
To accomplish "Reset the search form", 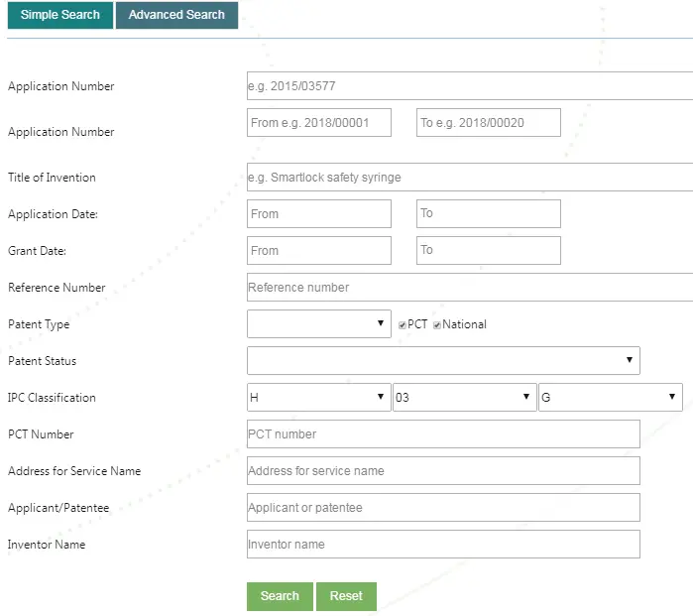I will coord(347,596).
